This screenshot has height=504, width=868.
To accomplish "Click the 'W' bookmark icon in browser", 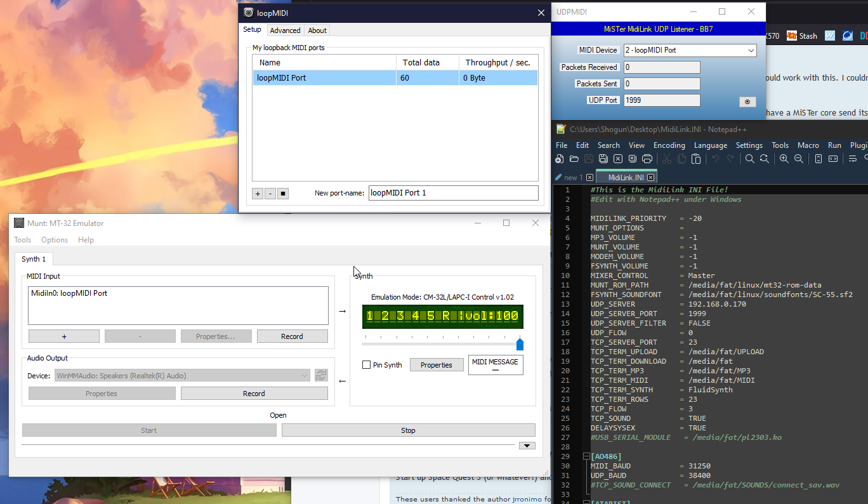I will point(830,36).
